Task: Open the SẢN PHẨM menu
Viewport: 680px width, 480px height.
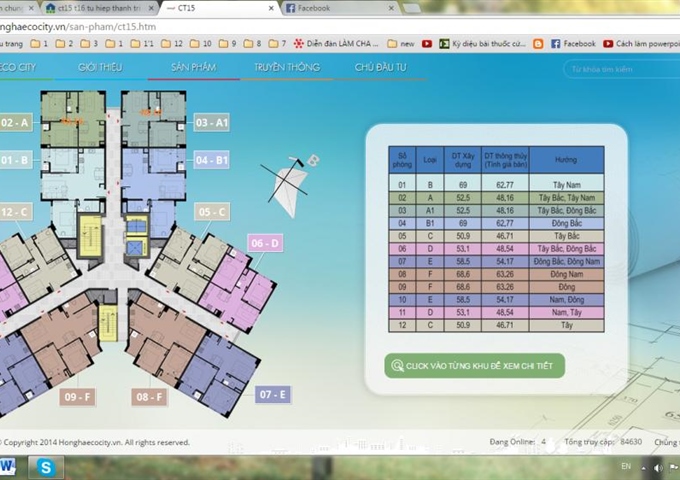Action: click(193, 67)
